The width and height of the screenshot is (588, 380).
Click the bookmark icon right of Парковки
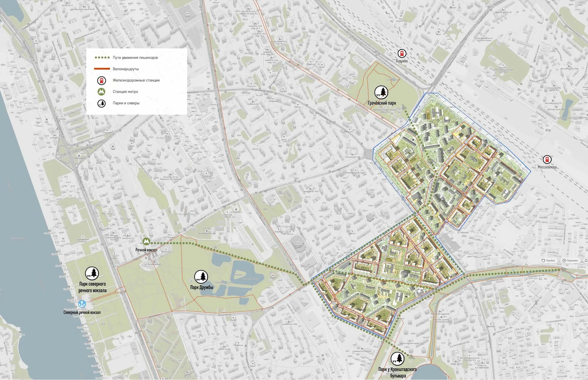[x=586, y=261]
